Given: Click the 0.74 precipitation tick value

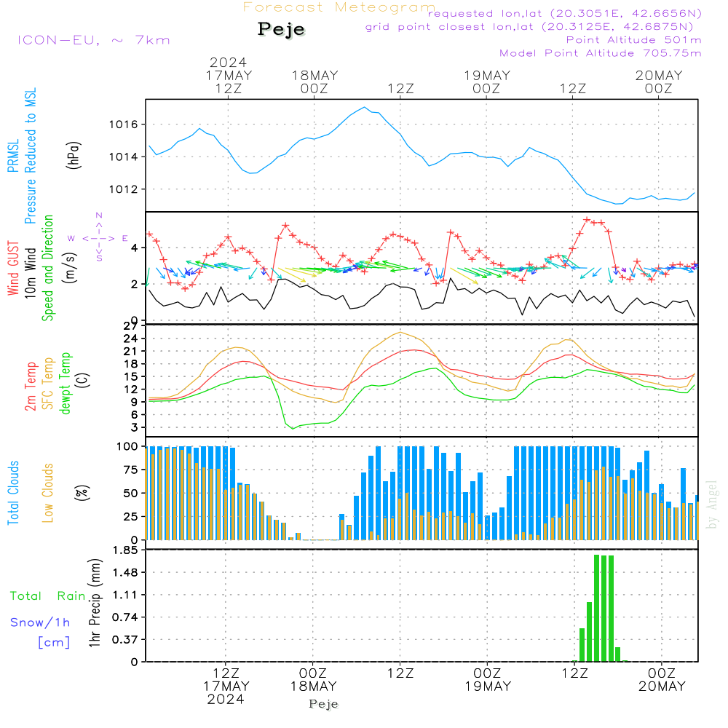Looking at the screenshot, I should [125, 617].
